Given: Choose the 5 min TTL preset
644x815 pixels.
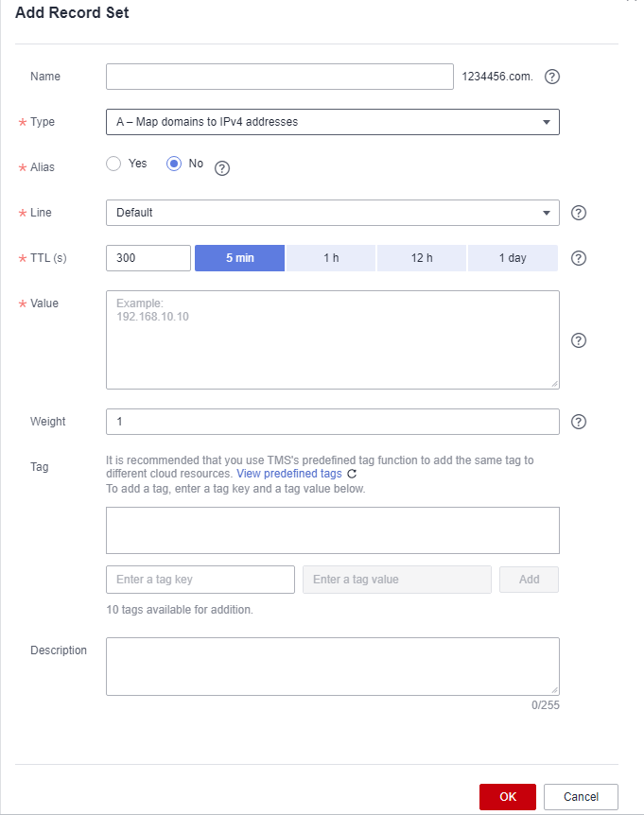Looking at the screenshot, I should click(239, 258).
